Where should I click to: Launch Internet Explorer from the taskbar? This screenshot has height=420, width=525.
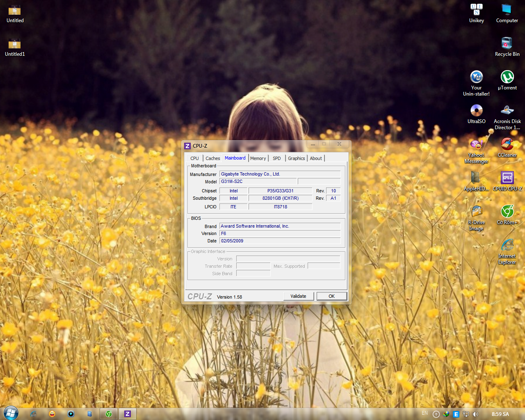(x=33, y=414)
